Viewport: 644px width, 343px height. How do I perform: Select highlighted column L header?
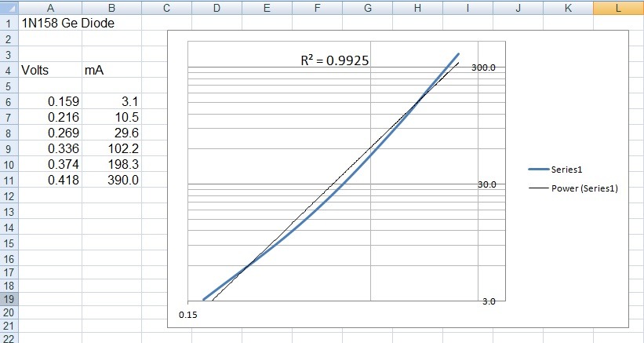tap(619, 8)
